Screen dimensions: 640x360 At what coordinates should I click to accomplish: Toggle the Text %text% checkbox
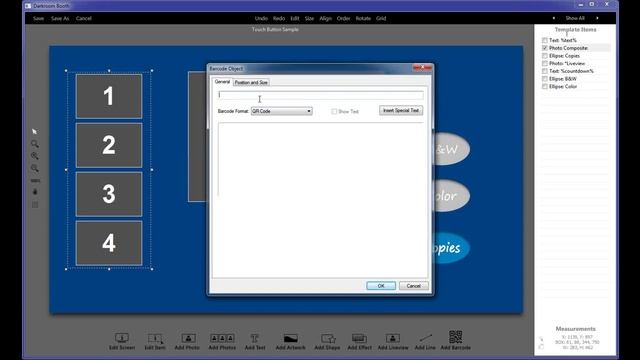[x=544, y=40]
